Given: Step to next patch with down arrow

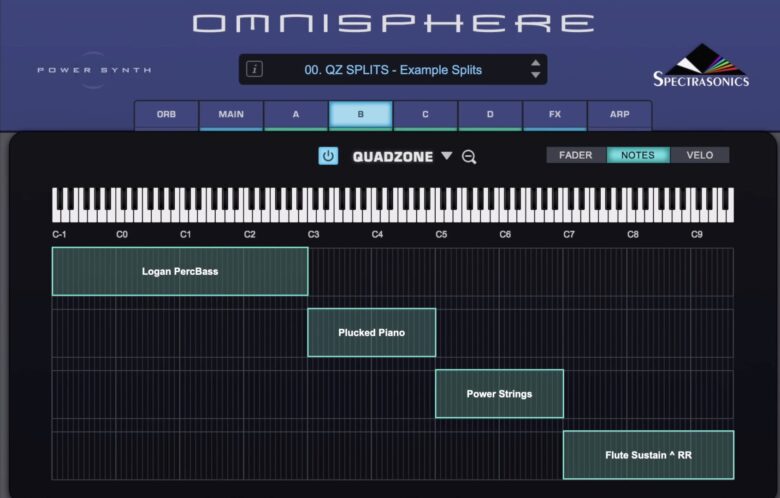Looking at the screenshot, I should point(535,76).
